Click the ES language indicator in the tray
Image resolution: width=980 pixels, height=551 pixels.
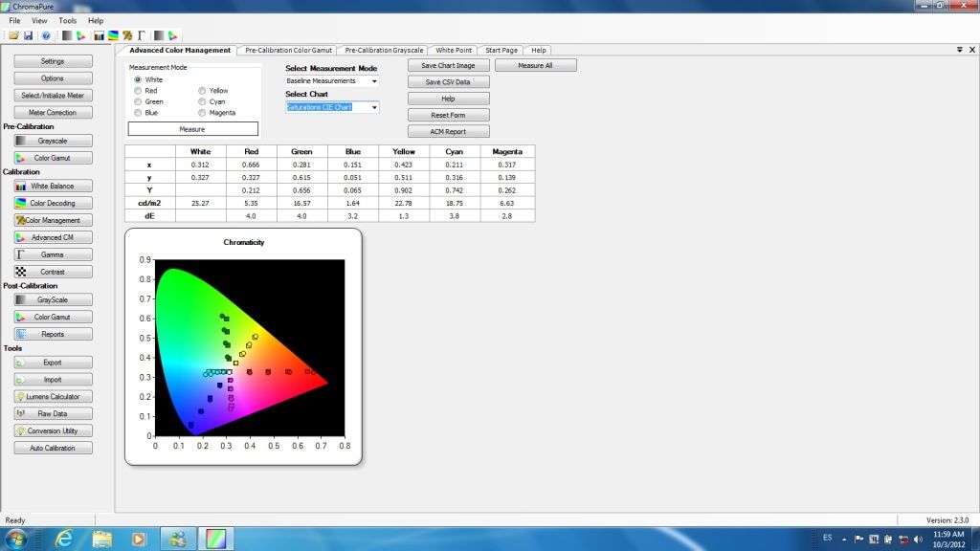click(x=828, y=538)
